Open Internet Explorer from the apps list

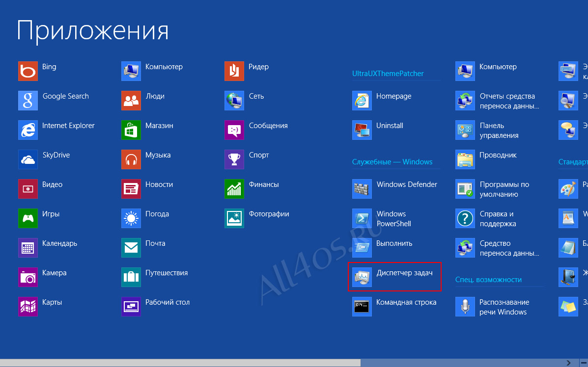coord(28,130)
